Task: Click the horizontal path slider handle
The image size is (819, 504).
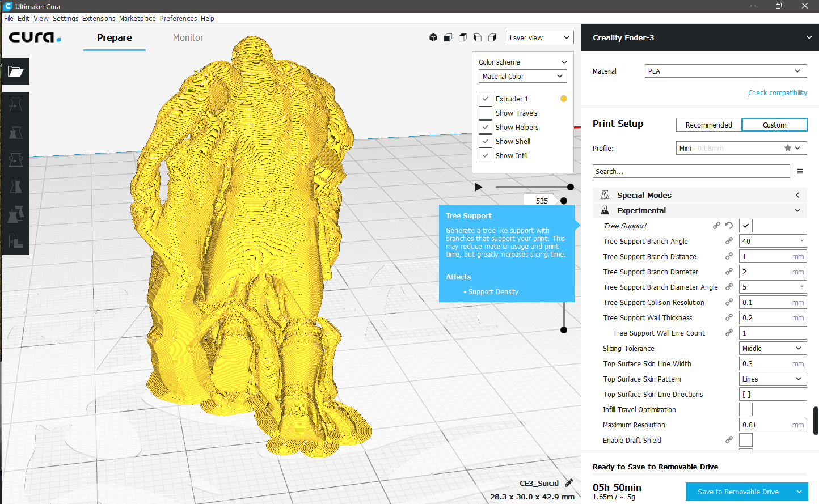Action: click(x=571, y=187)
